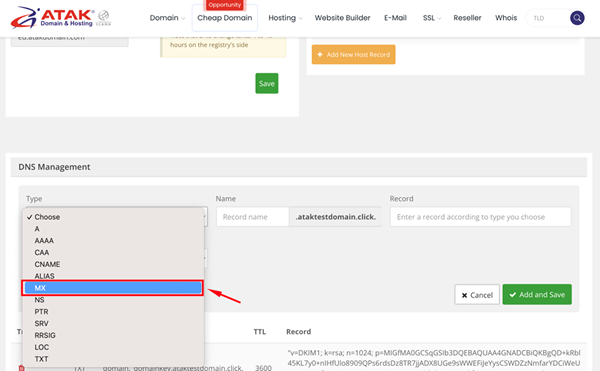This screenshot has width=600, height=371.
Task: Select CAA record type
Action: coord(112,252)
